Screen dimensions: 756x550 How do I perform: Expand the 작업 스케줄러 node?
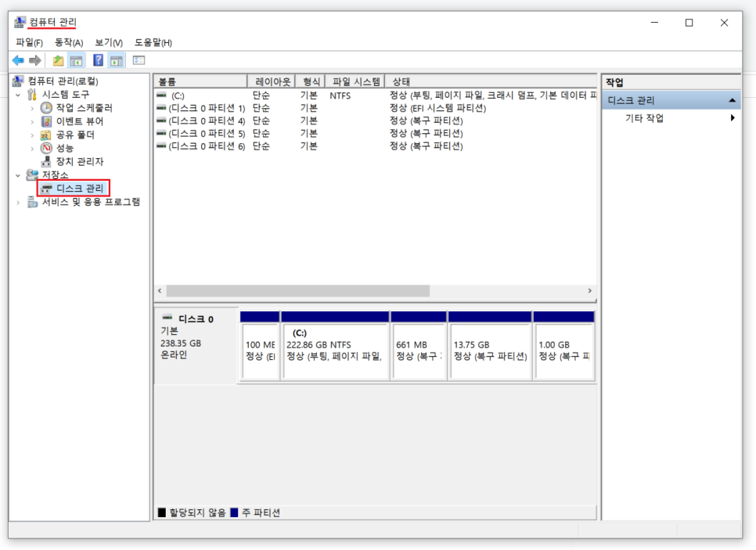tap(32, 108)
